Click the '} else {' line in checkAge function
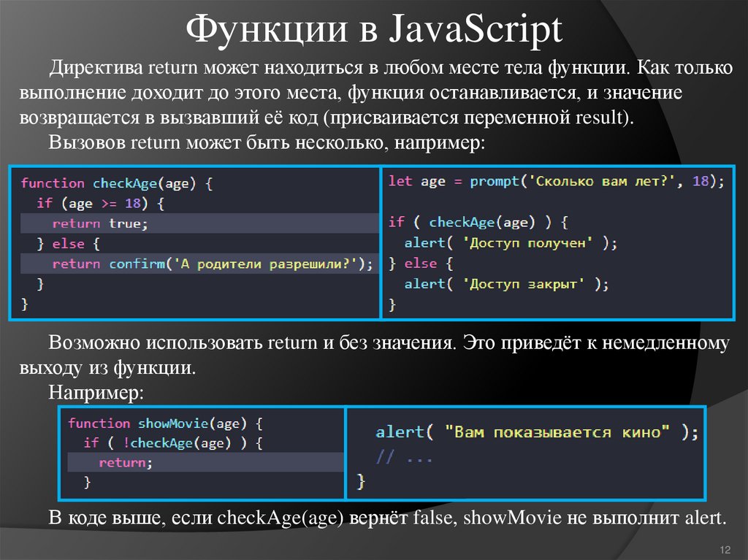 point(68,244)
